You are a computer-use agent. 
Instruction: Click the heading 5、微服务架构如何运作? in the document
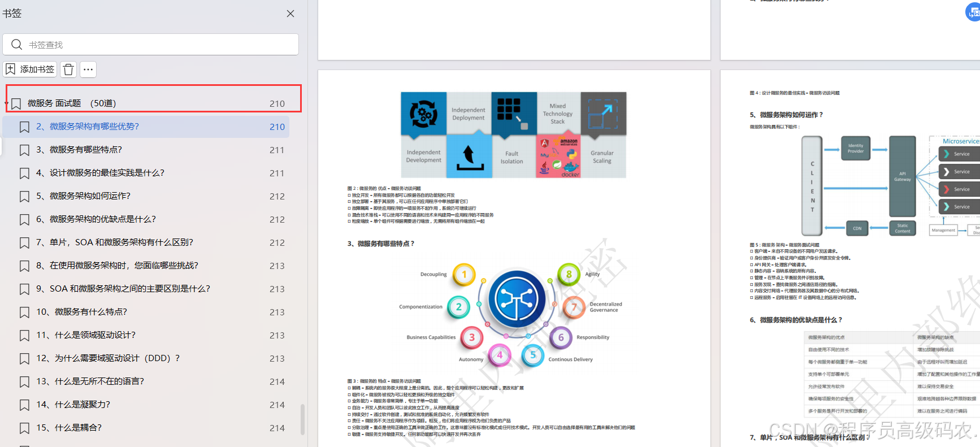(x=786, y=115)
